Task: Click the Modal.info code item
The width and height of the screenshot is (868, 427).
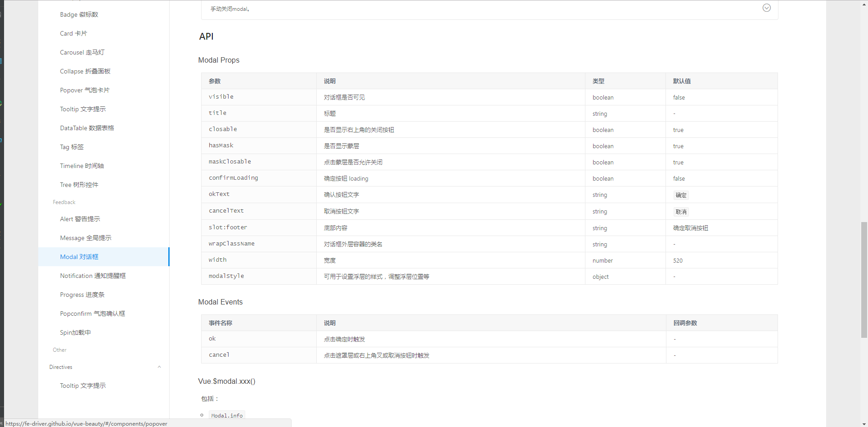Action: click(x=227, y=415)
